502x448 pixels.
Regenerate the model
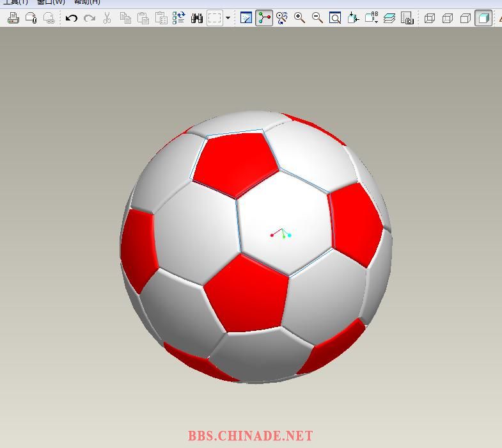pyautogui.click(x=178, y=18)
